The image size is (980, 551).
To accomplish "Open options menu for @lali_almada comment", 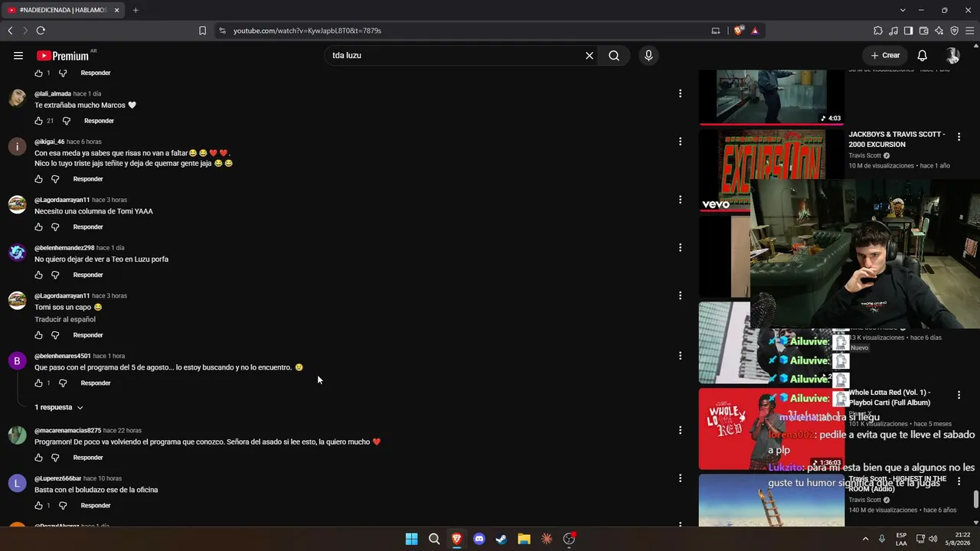I will (680, 93).
